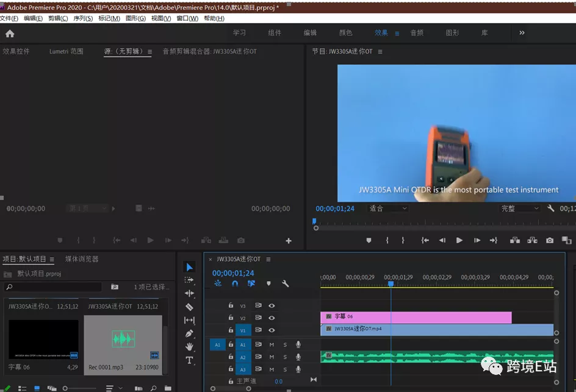Open Program Monitor wrench settings

[x=550, y=208]
